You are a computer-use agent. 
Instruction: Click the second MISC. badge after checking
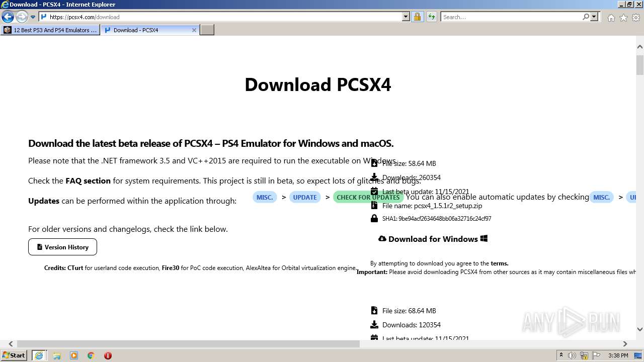(x=602, y=197)
